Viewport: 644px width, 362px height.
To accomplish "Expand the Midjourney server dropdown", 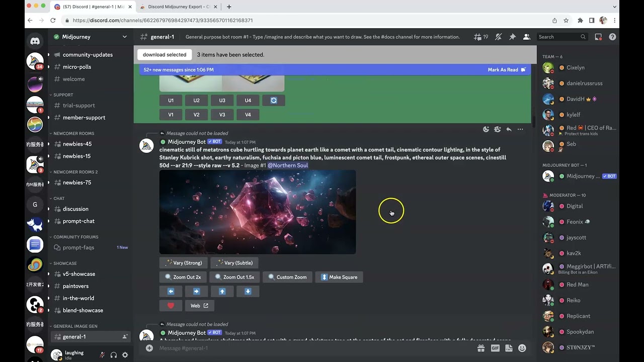I will pyautogui.click(x=125, y=37).
